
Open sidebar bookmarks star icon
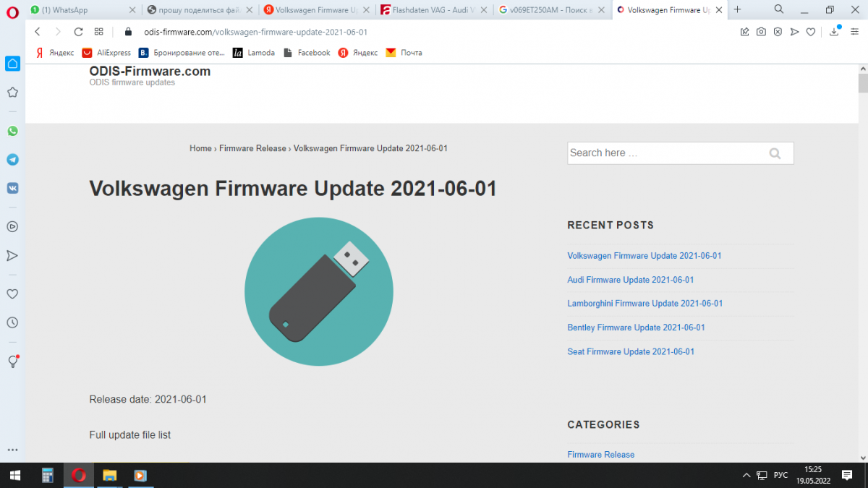pyautogui.click(x=12, y=93)
